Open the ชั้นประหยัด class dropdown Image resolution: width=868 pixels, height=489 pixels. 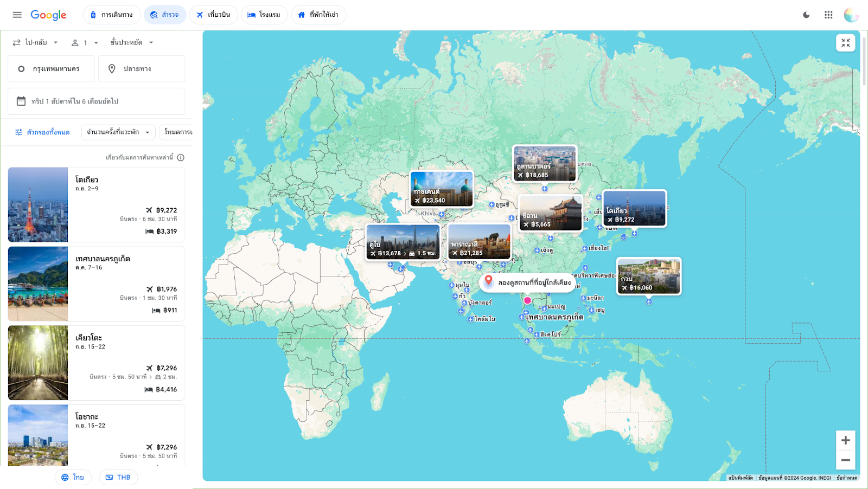[132, 42]
